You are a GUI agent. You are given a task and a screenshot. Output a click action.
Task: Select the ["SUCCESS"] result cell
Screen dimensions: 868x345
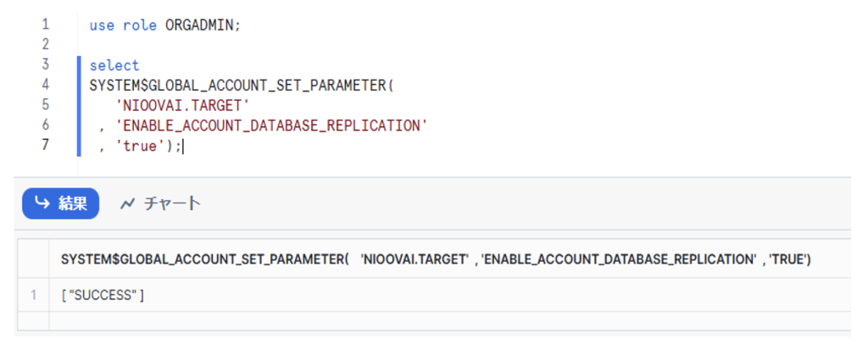pyautogui.click(x=103, y=295)
